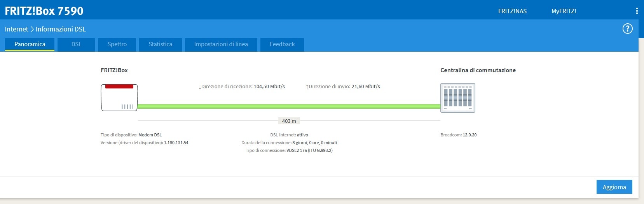Viewport: 644px width, 204px height.
Task: Click the VDSL2 17a connection type text
Action: tap(309, 150)
